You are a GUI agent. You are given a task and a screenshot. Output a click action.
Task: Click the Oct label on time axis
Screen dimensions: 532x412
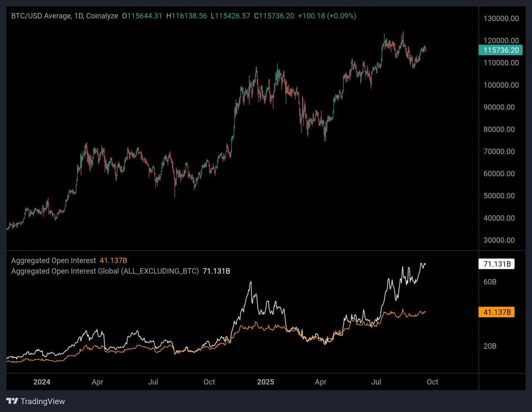point(432,382)
